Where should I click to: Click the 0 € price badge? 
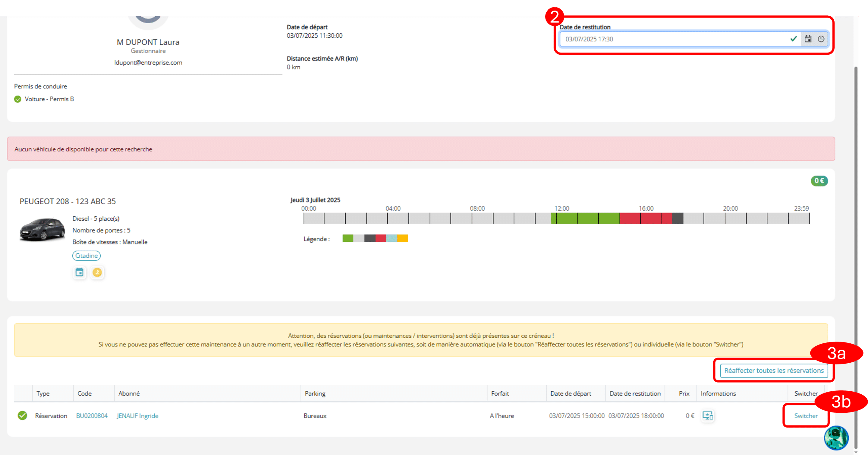click(x=819, y=181)
